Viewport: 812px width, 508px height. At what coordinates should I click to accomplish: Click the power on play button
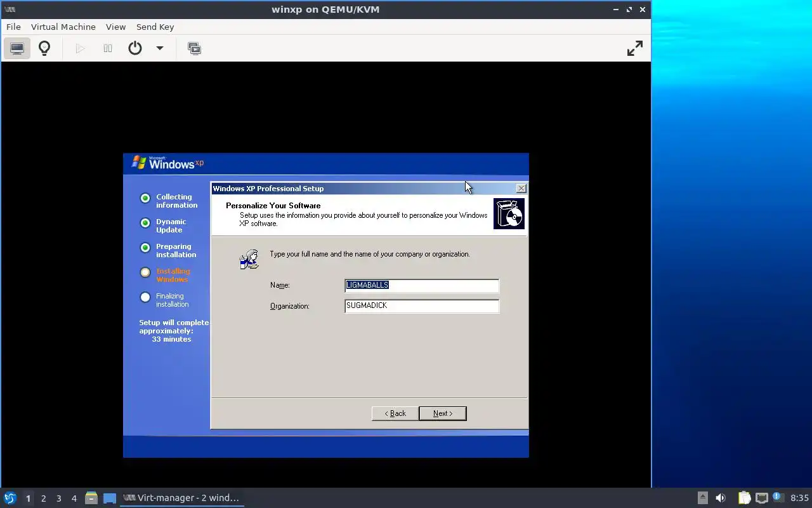pos(80,48)
